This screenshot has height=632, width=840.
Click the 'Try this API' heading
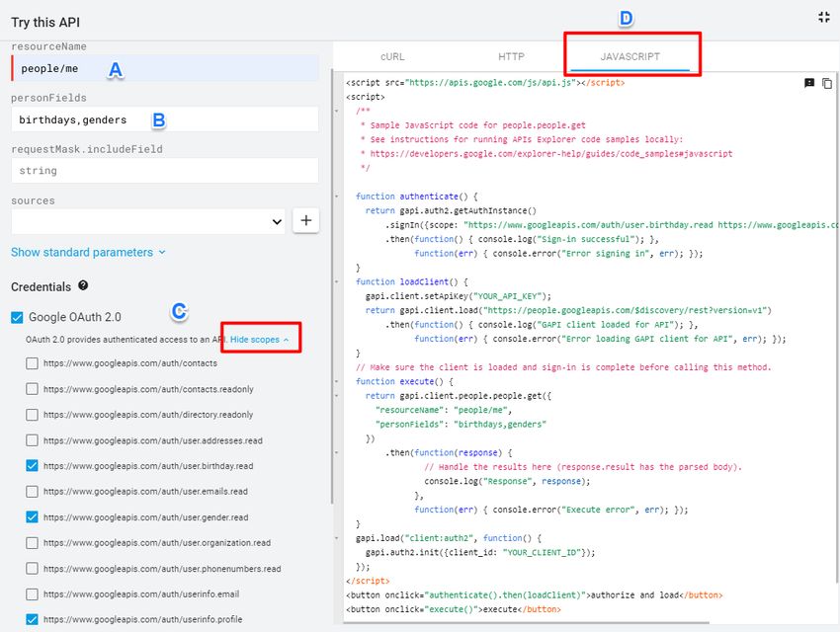pyautogui.click(x=45, y=23)
